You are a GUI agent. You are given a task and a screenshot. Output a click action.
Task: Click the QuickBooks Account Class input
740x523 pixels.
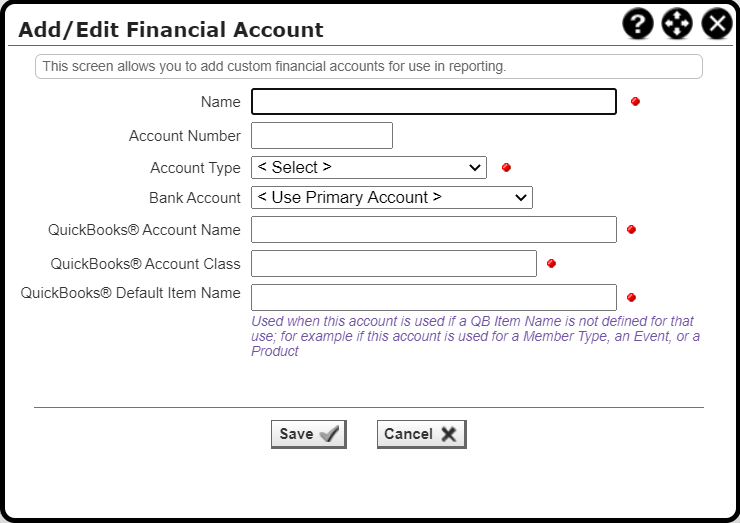pyautogui.click(x=393, y=264)
